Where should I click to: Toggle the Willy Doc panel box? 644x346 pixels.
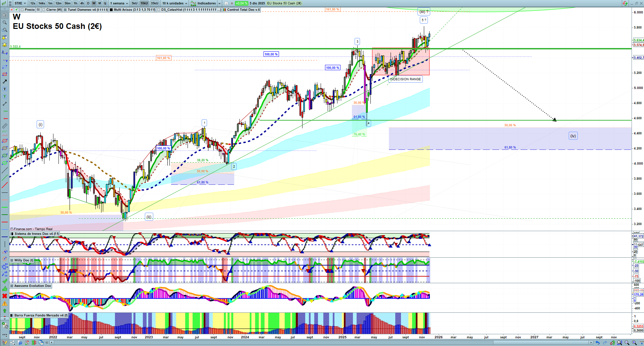(x=12, y=260)
